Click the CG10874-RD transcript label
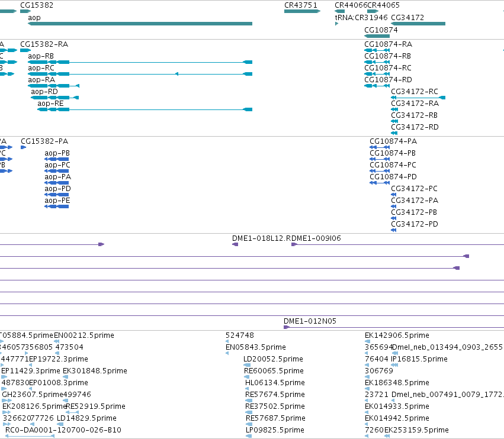 [388, 80]
